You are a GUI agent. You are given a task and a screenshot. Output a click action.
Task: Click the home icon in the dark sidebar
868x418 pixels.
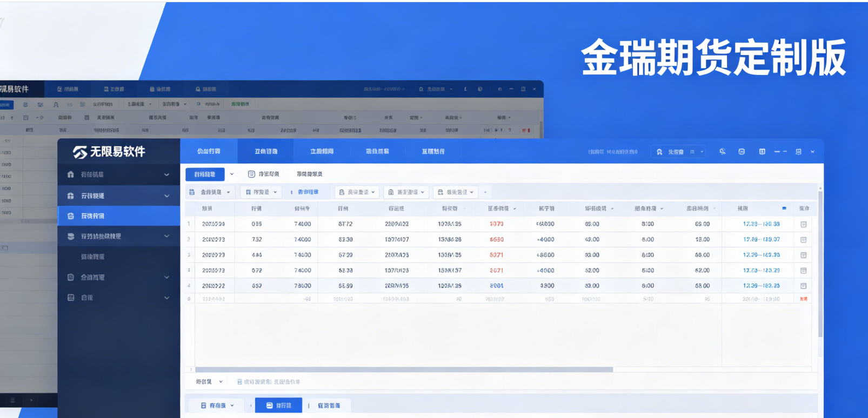(70, 174)
